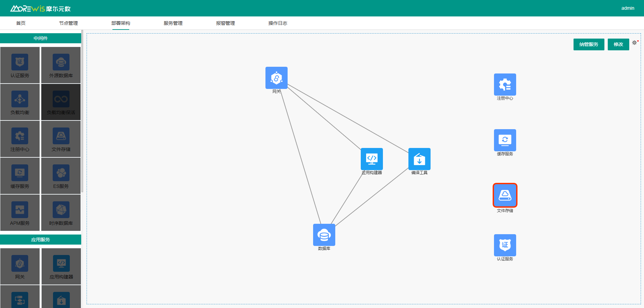
Task: Choose 时序数据库 in the middleware palette
Action: click(61, 213)
